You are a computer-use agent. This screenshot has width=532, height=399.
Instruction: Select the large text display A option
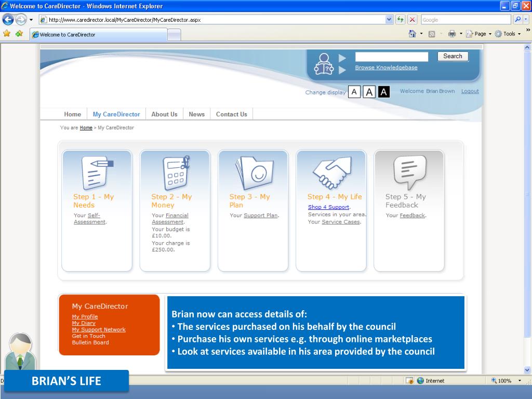pyautogui.click(x=369, y=92)
